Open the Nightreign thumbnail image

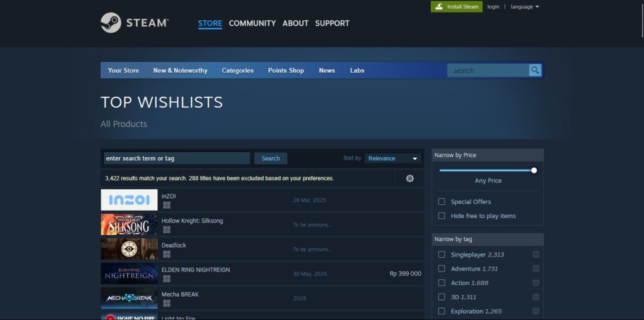[x=129, y=273]
